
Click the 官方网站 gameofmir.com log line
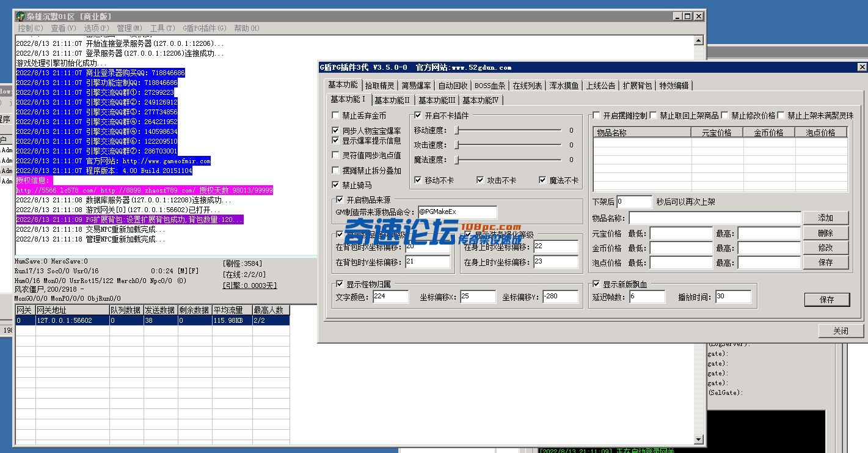click(113, 161)
